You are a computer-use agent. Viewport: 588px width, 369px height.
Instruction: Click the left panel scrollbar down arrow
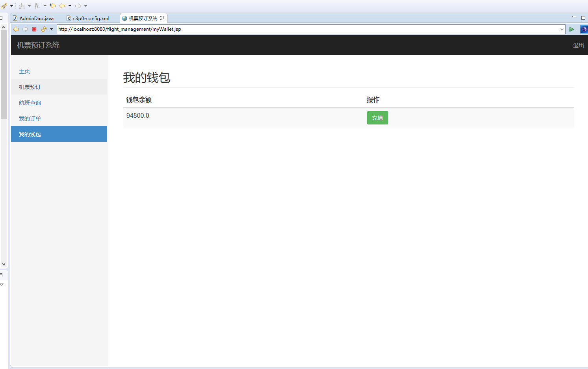pyautogui.click(x=4, y=264)
